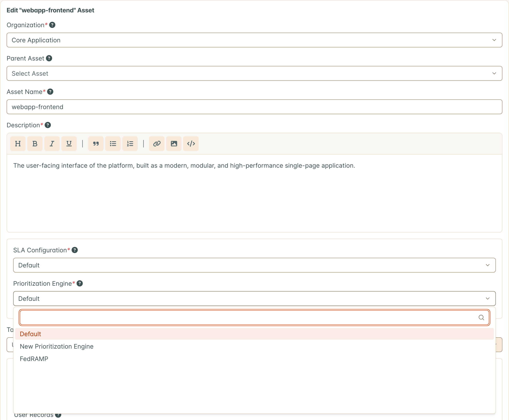Insert a hyperlink in Description
Viewport: 509px width, 420px height.
click(157, 144)
